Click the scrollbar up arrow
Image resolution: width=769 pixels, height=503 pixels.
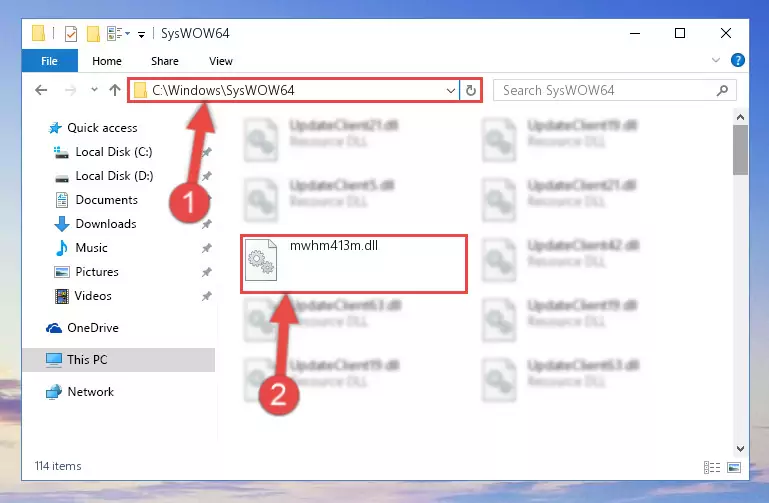[740, 117]
